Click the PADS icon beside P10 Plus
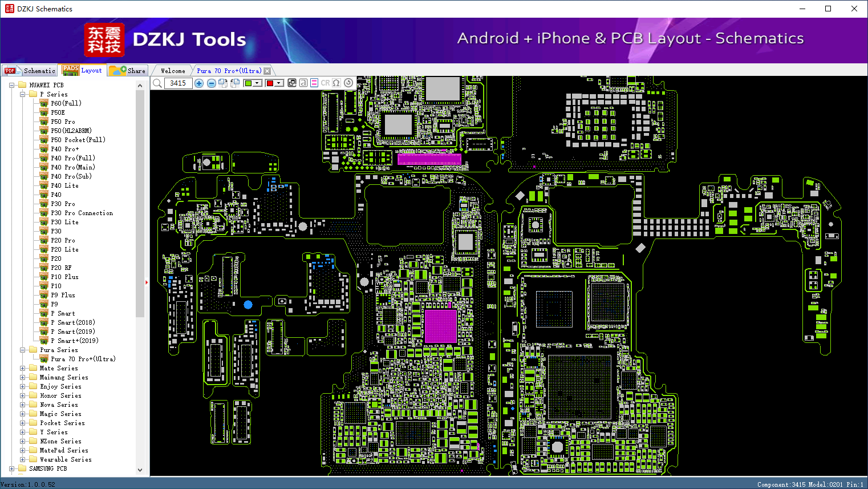 [x=44, y=277]
